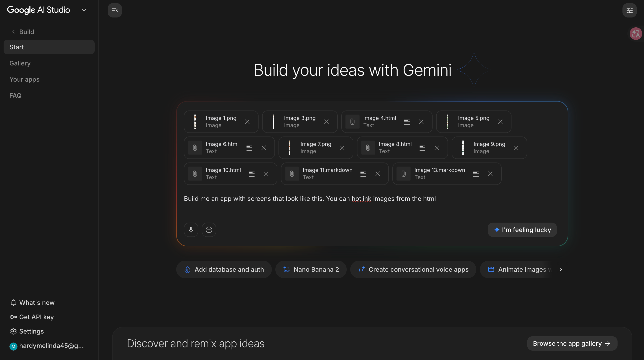Screen dimensions: 644x360
Task: View text content of Image 4.html
Action: (x=407, y=122)
